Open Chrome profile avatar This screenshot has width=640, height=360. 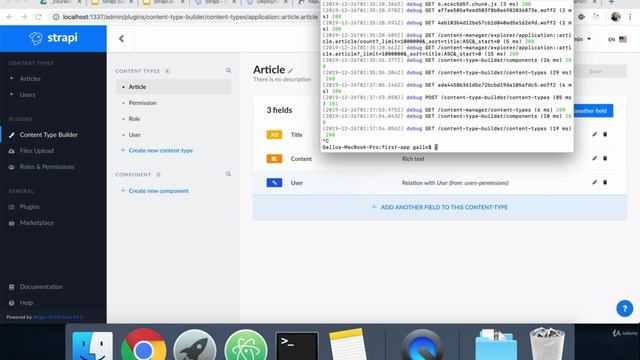pos(616,17)
